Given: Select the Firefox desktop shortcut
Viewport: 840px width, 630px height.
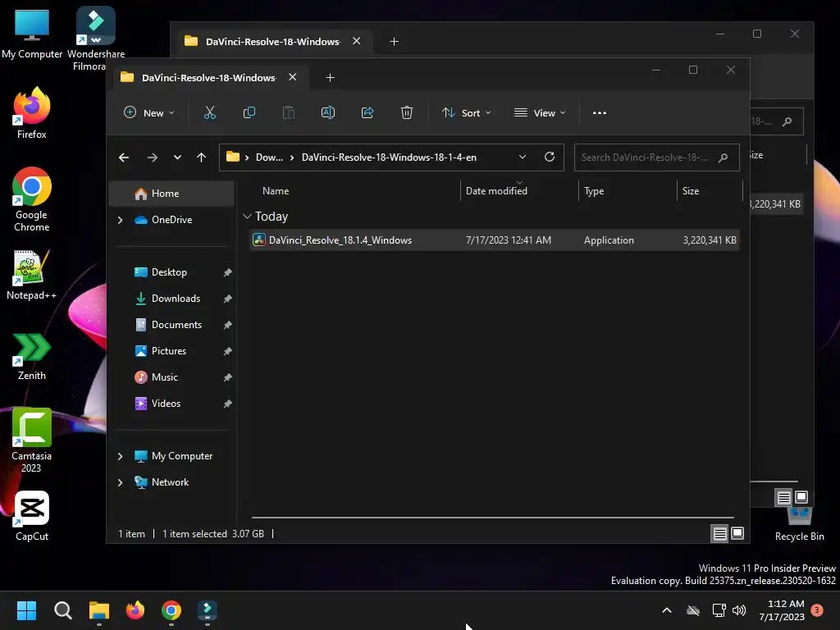Looking at the screenshot, I should pos(32,113).
